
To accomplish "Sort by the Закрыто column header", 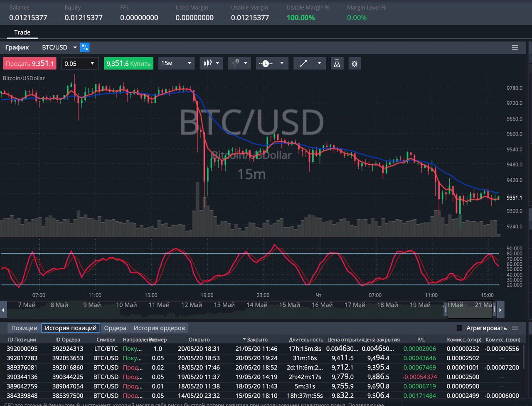I will coord(257,339).
